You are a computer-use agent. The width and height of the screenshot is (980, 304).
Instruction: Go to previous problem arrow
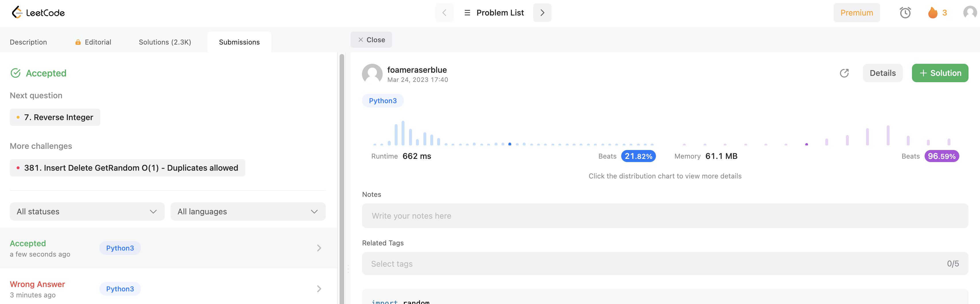[x=444, y=13]
